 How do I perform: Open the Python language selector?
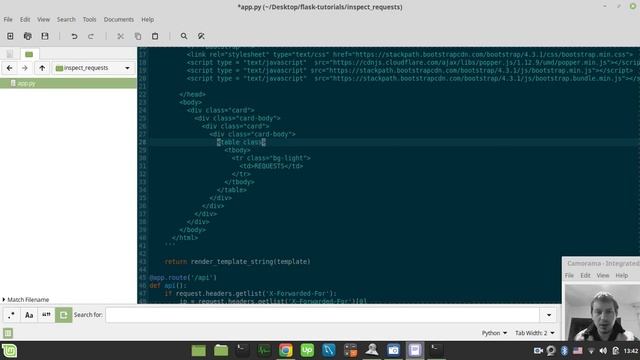point(494,333)
